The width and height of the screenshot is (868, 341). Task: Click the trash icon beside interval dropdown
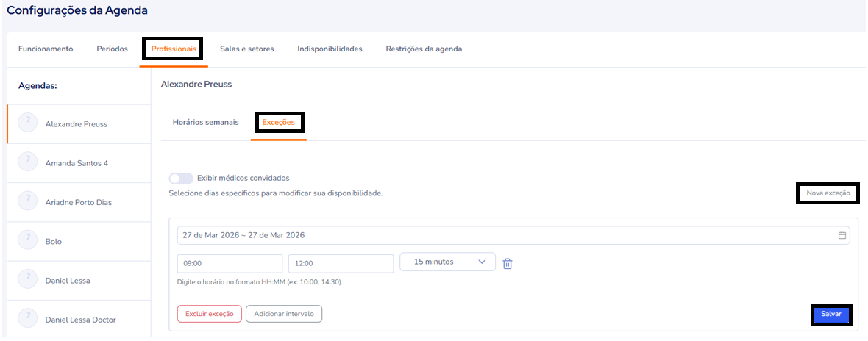click(x=507, y=263)
